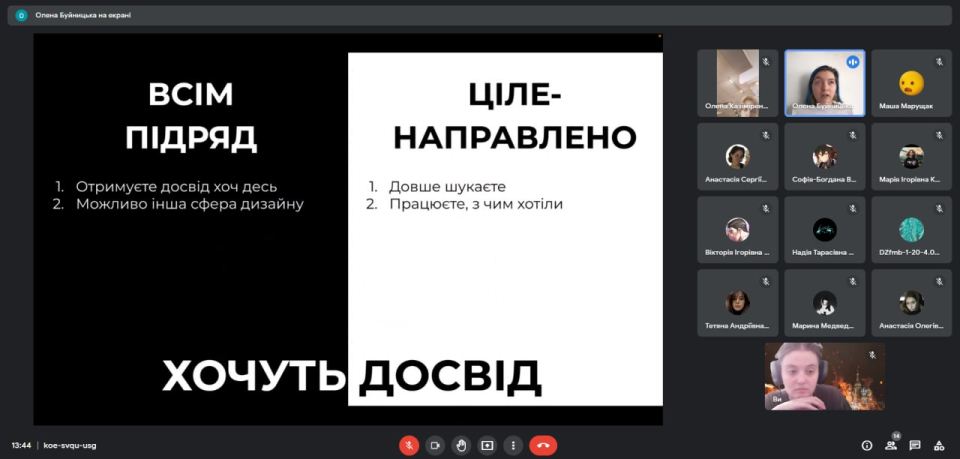Screen dimensions: 960x459
Task: Select Анастасія Олегів… participant tile
Action: pos(912,303)
